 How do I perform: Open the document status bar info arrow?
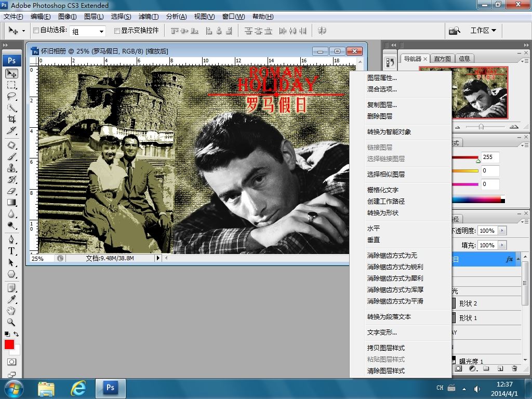(x=158, y=258)
